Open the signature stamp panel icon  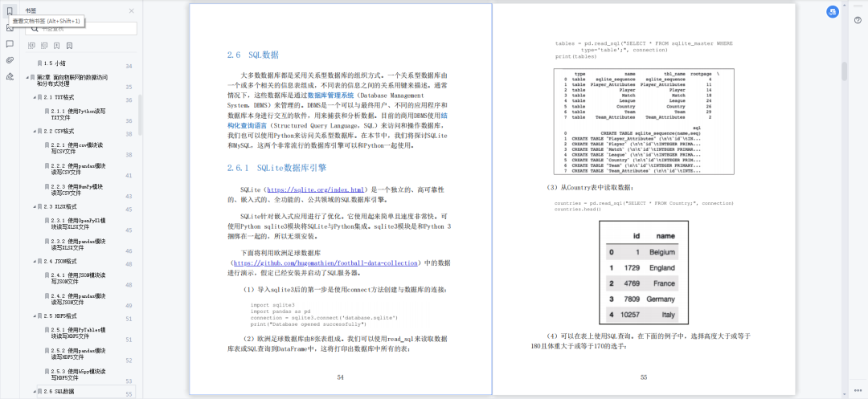pyautogui.click(x=10, y=76)
